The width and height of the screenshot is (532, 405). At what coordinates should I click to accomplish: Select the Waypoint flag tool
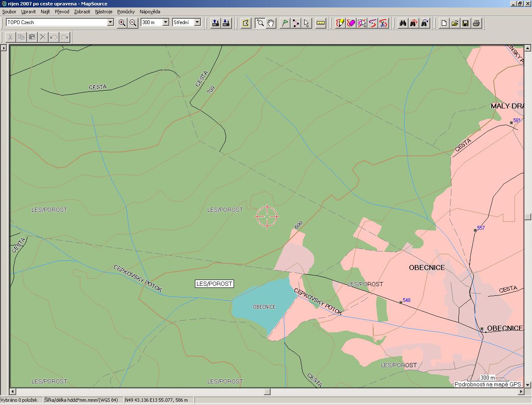pos(285,23)
